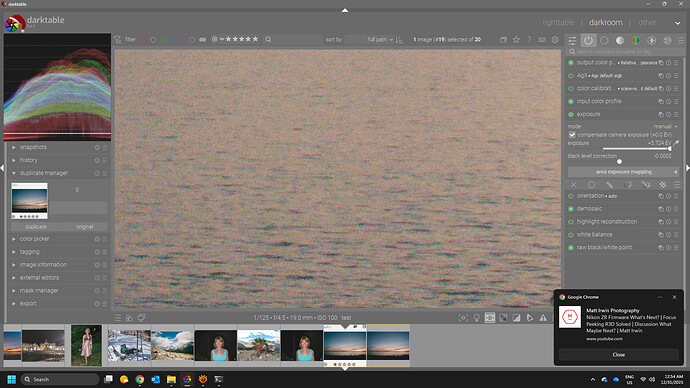Select the tone modules group icon

coord(620,40)
